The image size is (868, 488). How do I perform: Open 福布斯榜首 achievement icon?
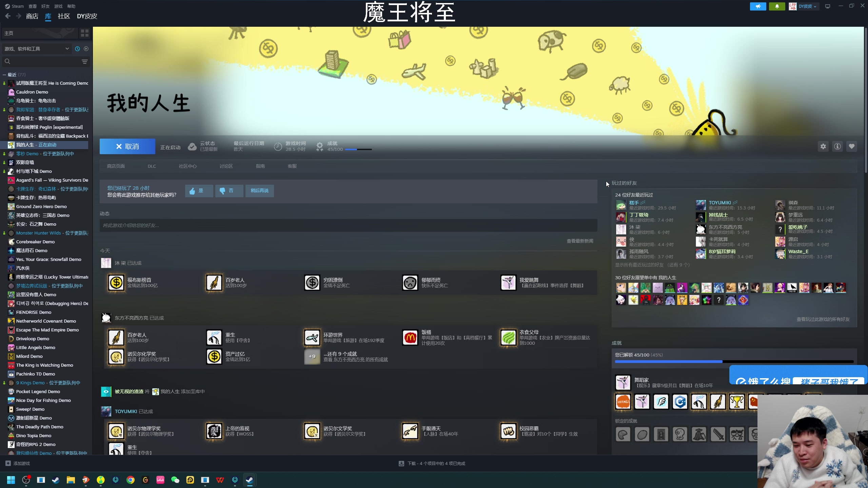116,283
